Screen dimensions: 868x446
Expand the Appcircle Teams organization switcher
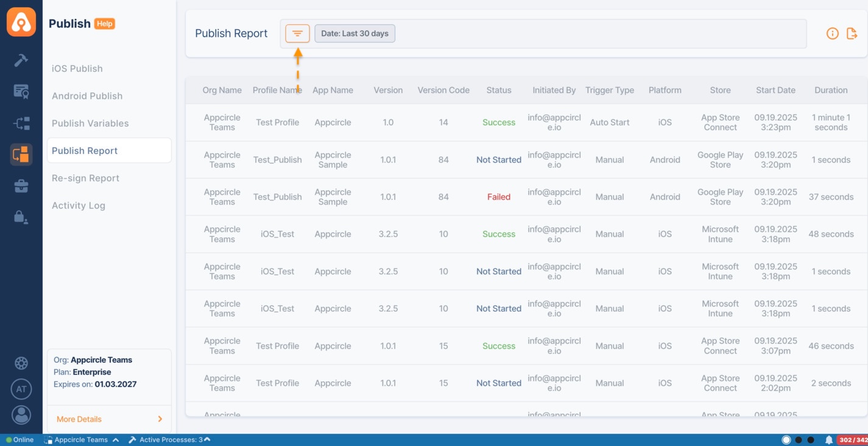click(x=81, y=440)
